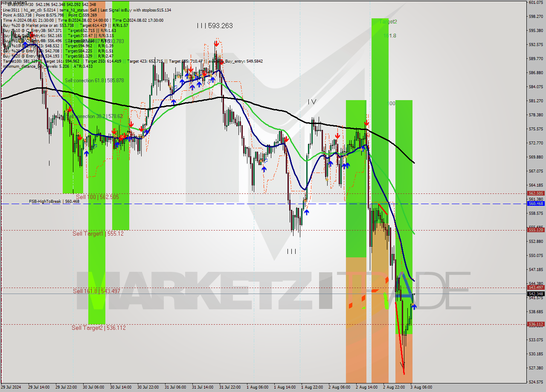Click the 569.880 price axis value
The width and height of the screenshot is (546, 392).
(x=536, y=157)
